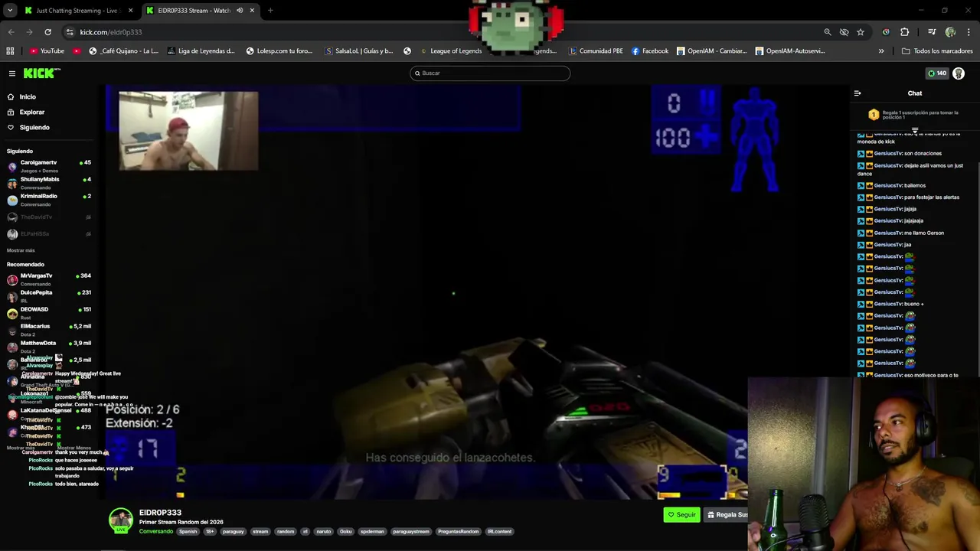Open the Kick sidebar hamburger menu
Viewport: 980px width, 551px height.
tap(12, 73)
